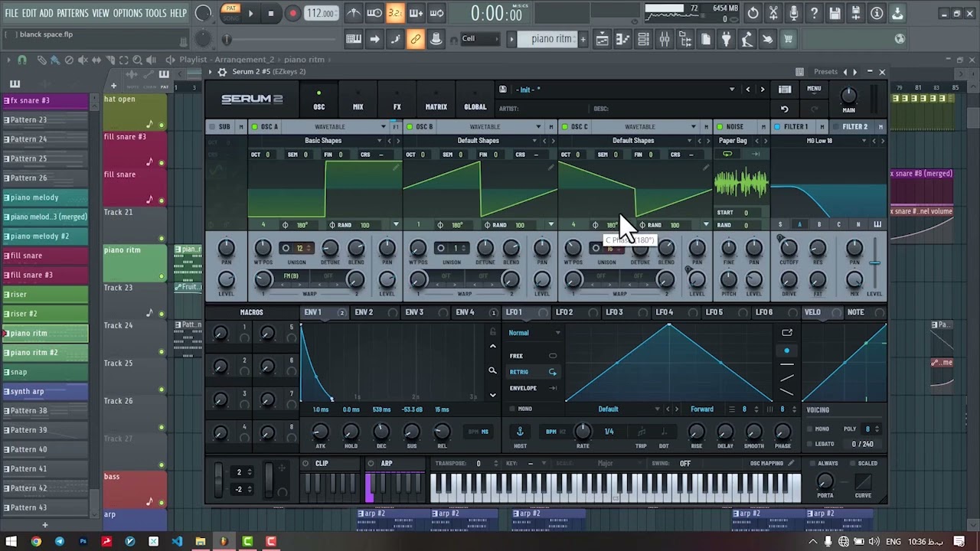Viewport: 980px width, 551px height.
Task: Toggle OSC A enable square
Action: pos(255,126)
